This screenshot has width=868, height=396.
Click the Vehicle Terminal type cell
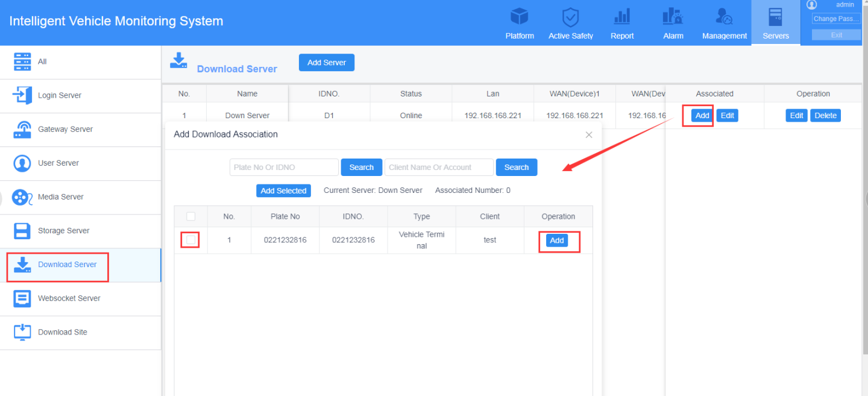pos(422,240)
